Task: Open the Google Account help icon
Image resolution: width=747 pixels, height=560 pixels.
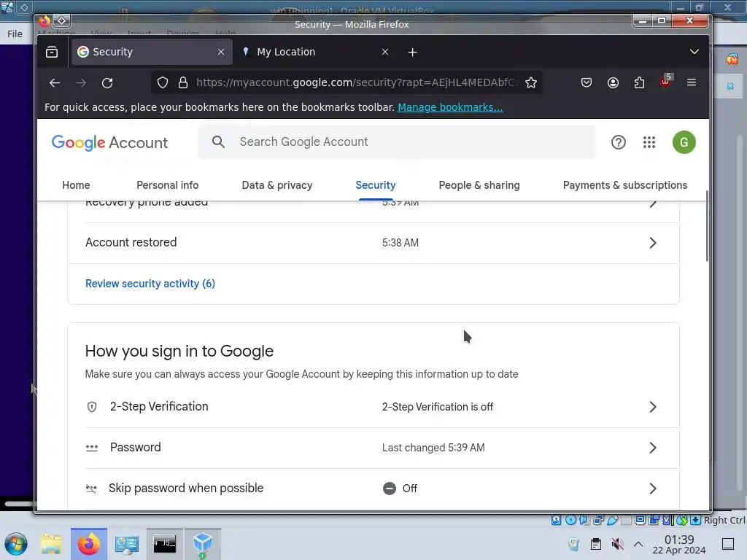Action: click(619, 142)
